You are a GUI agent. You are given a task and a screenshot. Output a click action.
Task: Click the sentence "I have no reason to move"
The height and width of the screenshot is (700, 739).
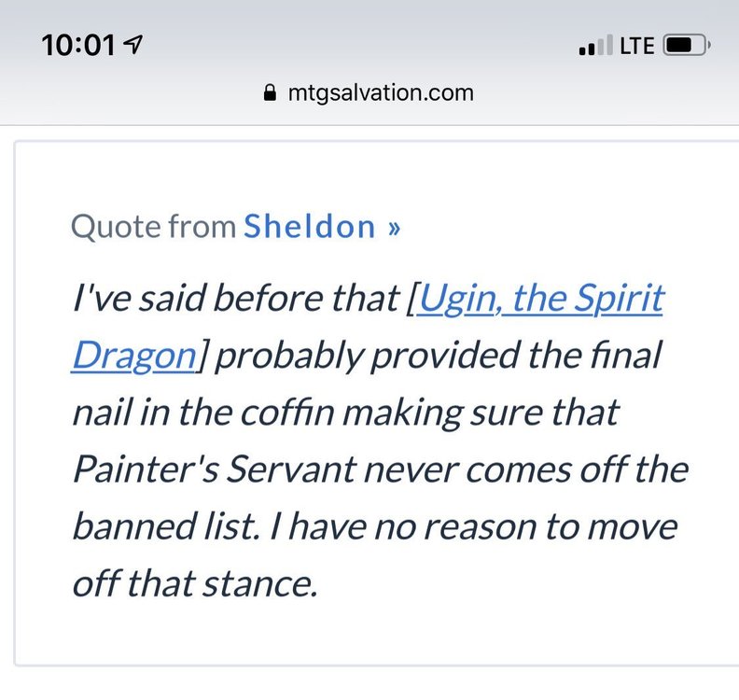pyautogui.click(x=478, y=525)
